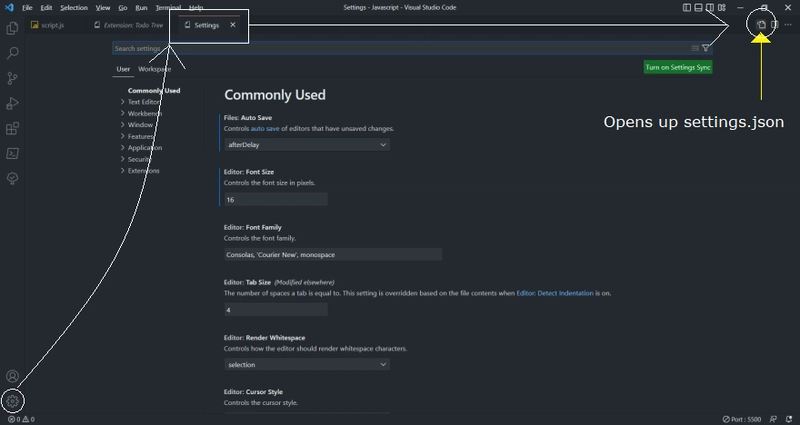Click the Modified elsewhere label for Tab Size
The width and height of the screenshot is (800, 425).
point(304,282)
